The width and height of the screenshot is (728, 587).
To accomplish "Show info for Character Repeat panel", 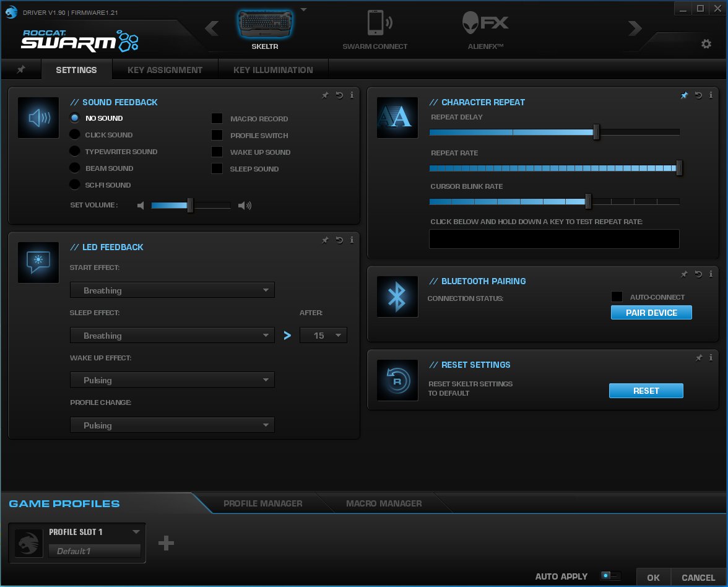I will pyautogui.click(x=711, y=95).
